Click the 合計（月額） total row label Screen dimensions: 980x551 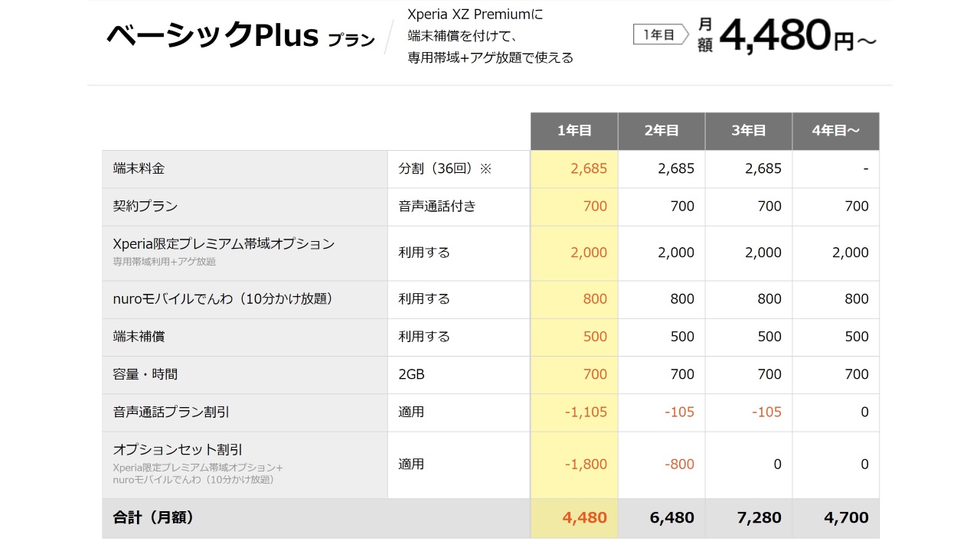153,517
